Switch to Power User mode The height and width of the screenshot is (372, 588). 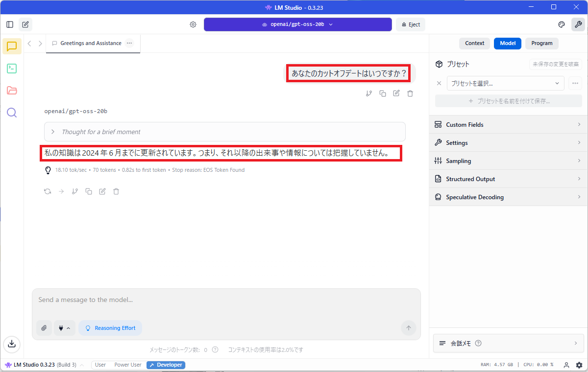pyautogui.click(x=128, y=365)
